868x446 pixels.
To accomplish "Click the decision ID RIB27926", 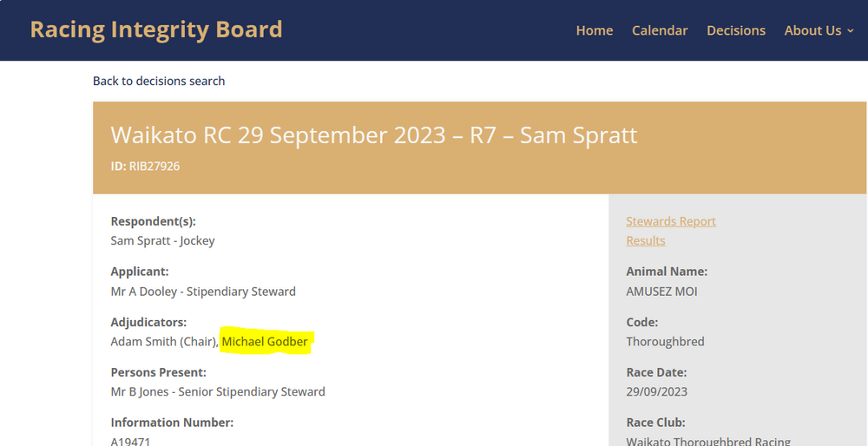I will [x=154, y=166].
